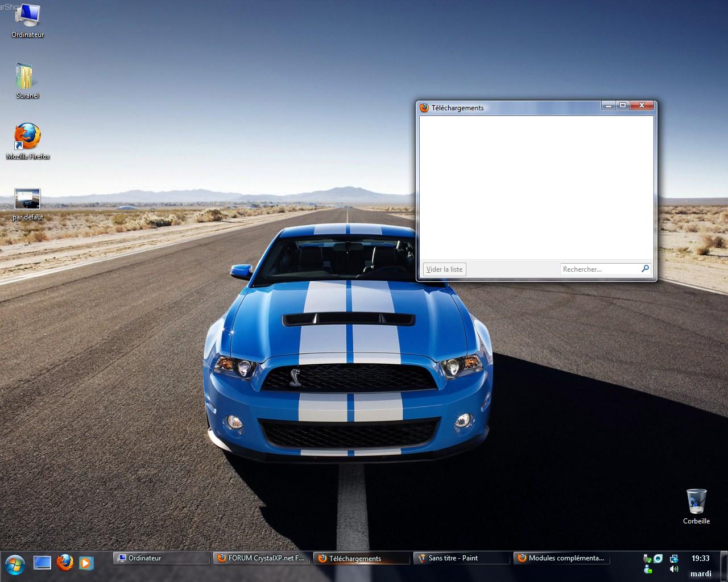
Task: Click the 'mardi' day label
Action: [701, 573]
